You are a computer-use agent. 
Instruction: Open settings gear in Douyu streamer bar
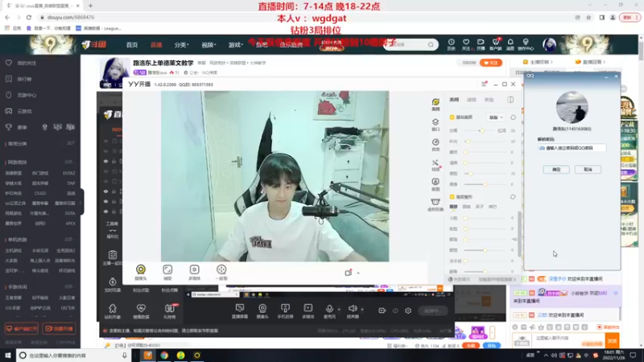(x=408, y=311)
